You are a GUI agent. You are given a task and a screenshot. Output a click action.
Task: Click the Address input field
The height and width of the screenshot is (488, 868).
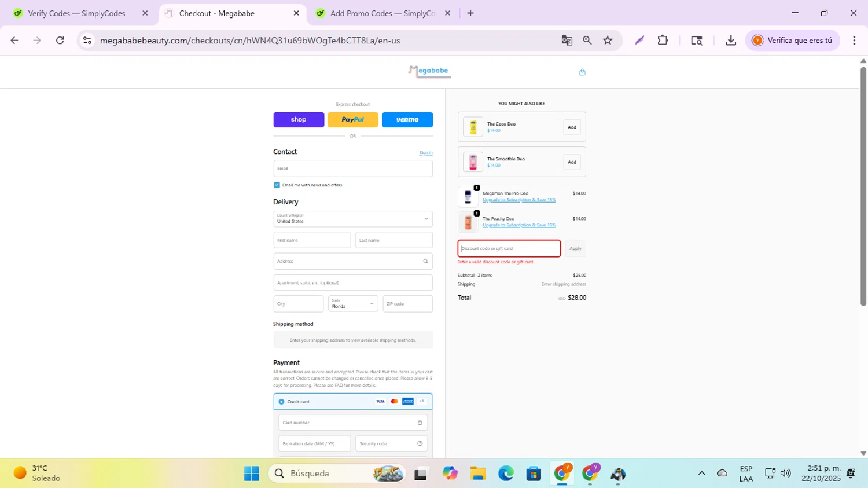point(353,261)
